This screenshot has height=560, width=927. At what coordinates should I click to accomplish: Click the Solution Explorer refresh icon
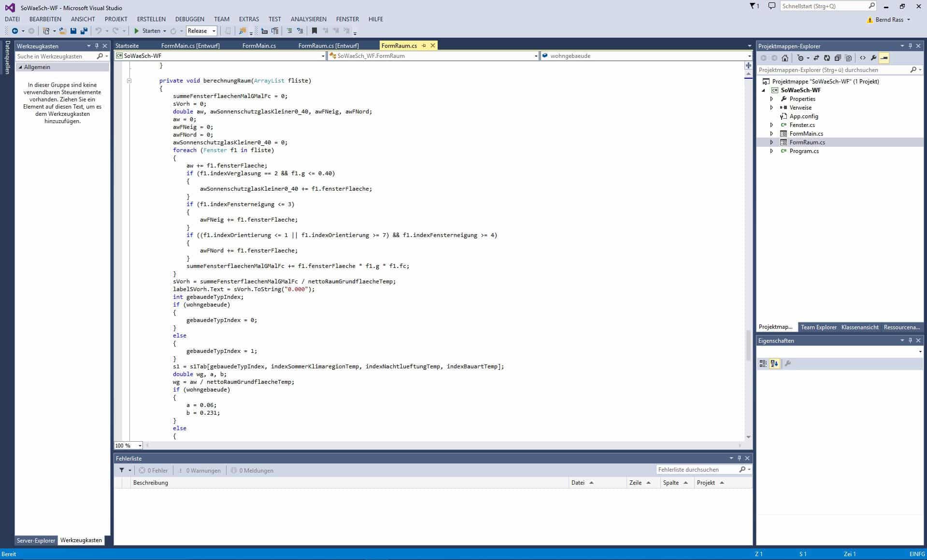pos(827,58)
